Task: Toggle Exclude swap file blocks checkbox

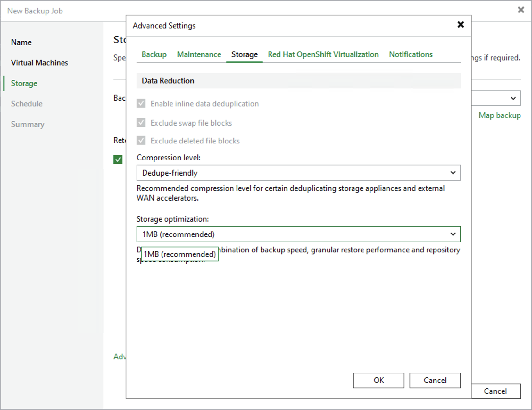Action: coord(141,123)
